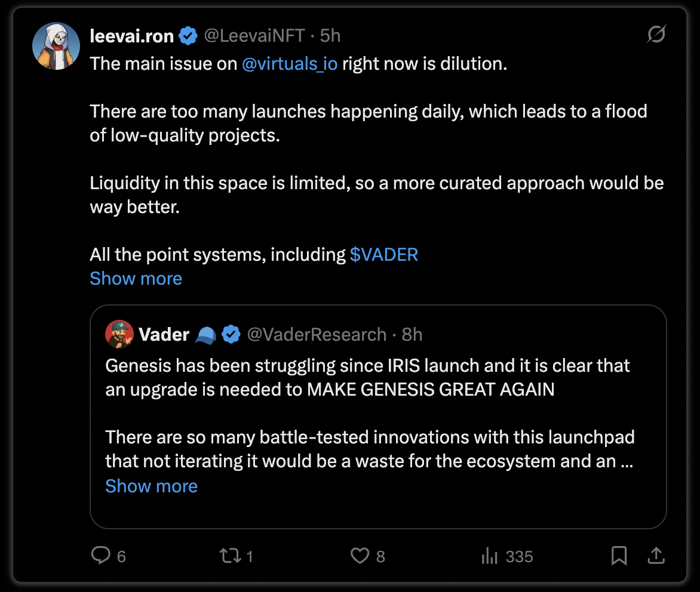Open the $VADER cashtag link
The width and height of the screenshot is (700, 592).
coord(384,255)
